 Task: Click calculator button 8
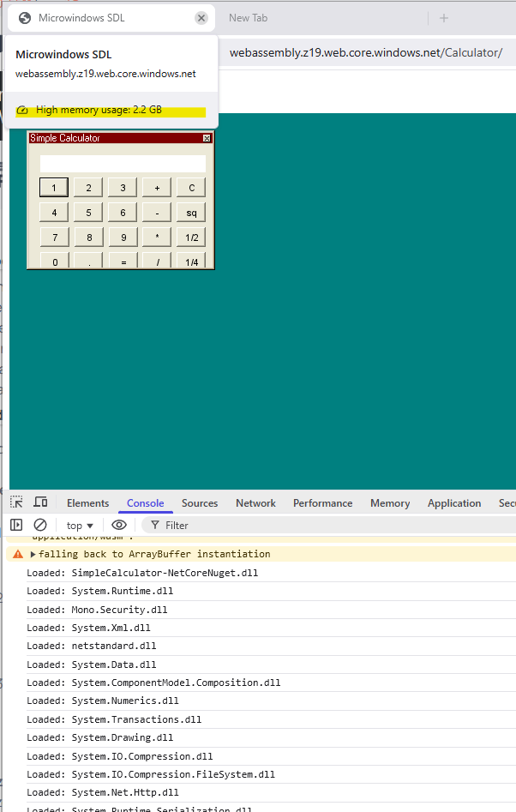[x=88, y=238]
